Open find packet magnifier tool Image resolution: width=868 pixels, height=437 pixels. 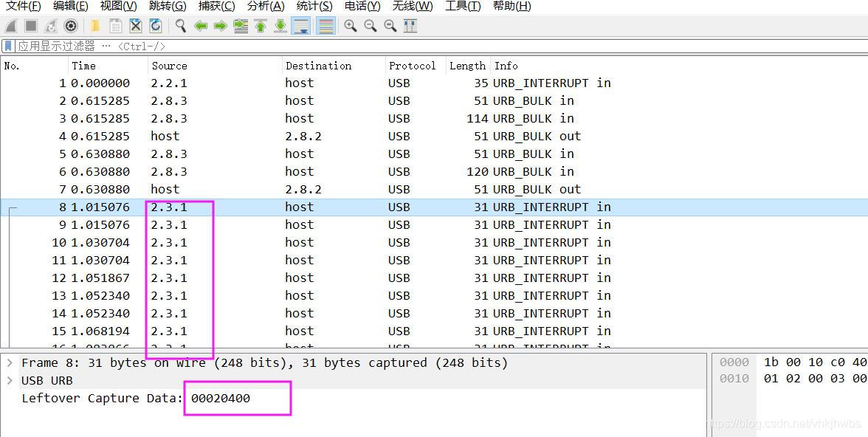point(180,26)
